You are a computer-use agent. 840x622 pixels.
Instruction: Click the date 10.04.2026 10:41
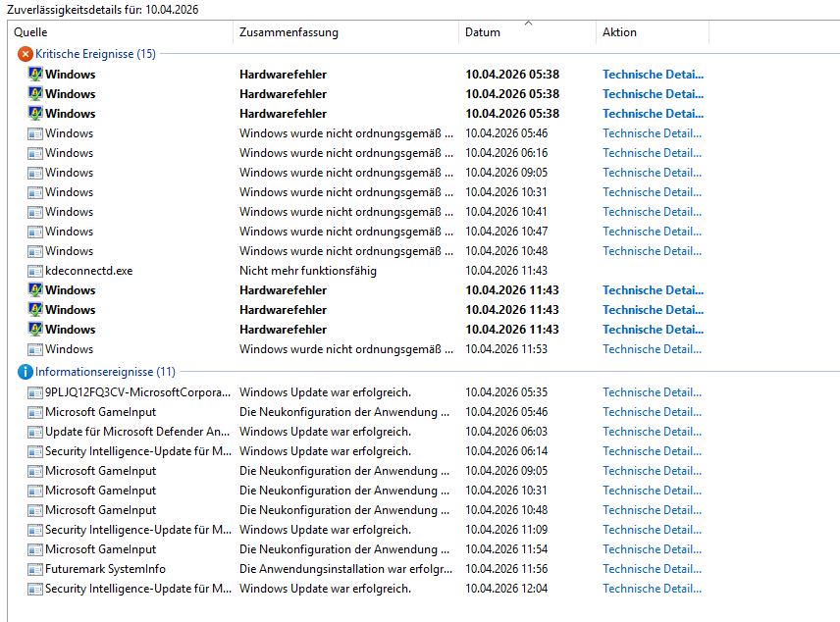coord(506,212)
